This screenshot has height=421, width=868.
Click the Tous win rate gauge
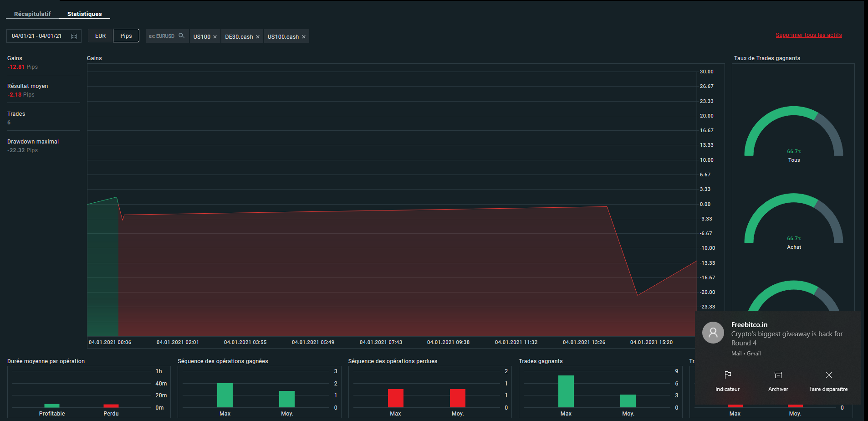click(x=793, y=132)
